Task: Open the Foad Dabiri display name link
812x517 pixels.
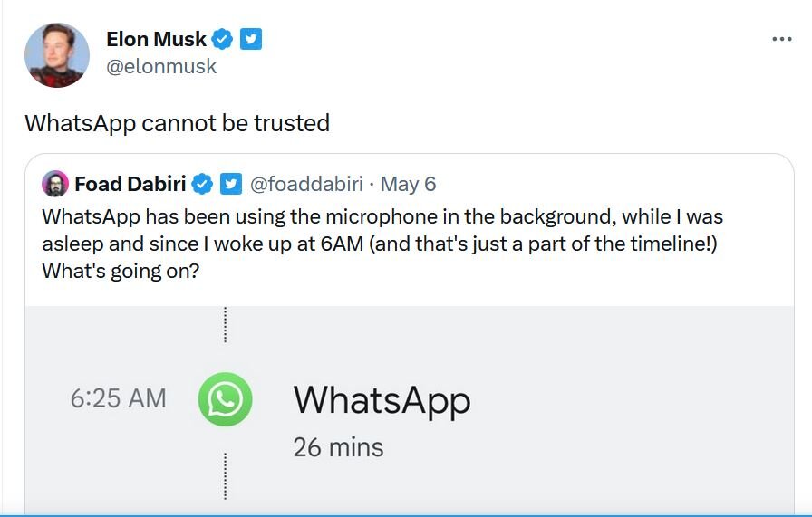Action: pyautogui.click(x=130, y=184)
